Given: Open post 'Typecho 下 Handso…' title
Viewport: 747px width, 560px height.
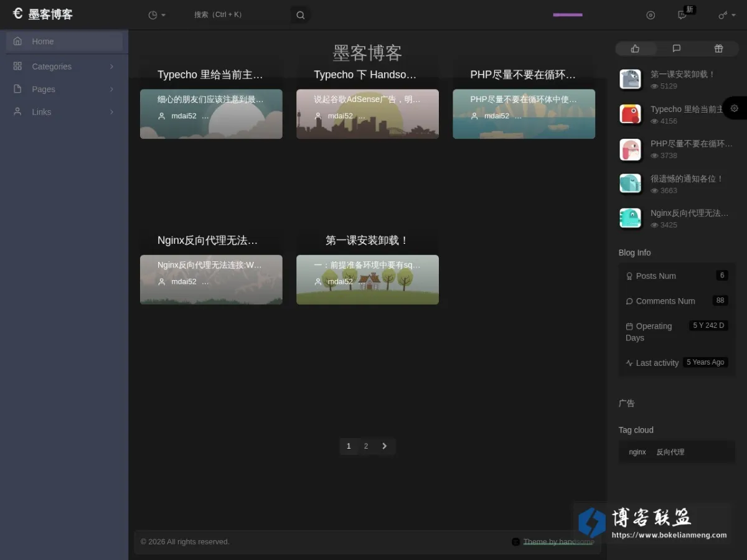Looking at the screenshot, I should (365, 75).
